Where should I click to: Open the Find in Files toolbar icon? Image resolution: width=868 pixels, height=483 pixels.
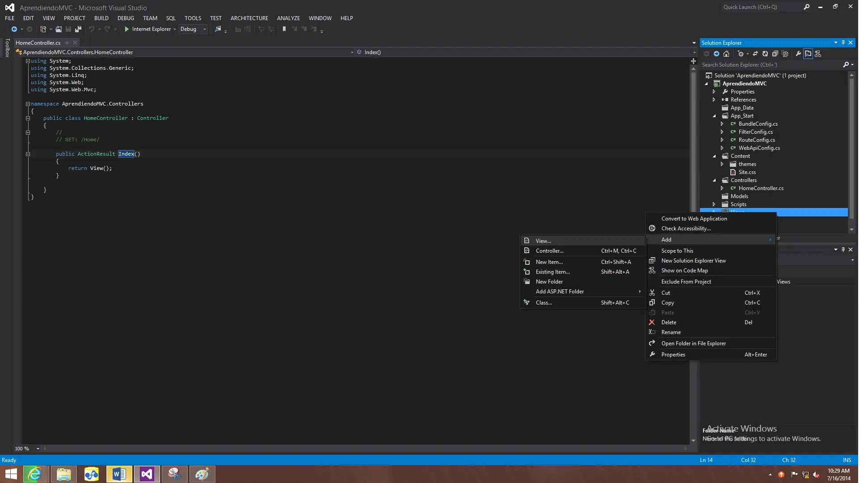[x=218, y=29]
